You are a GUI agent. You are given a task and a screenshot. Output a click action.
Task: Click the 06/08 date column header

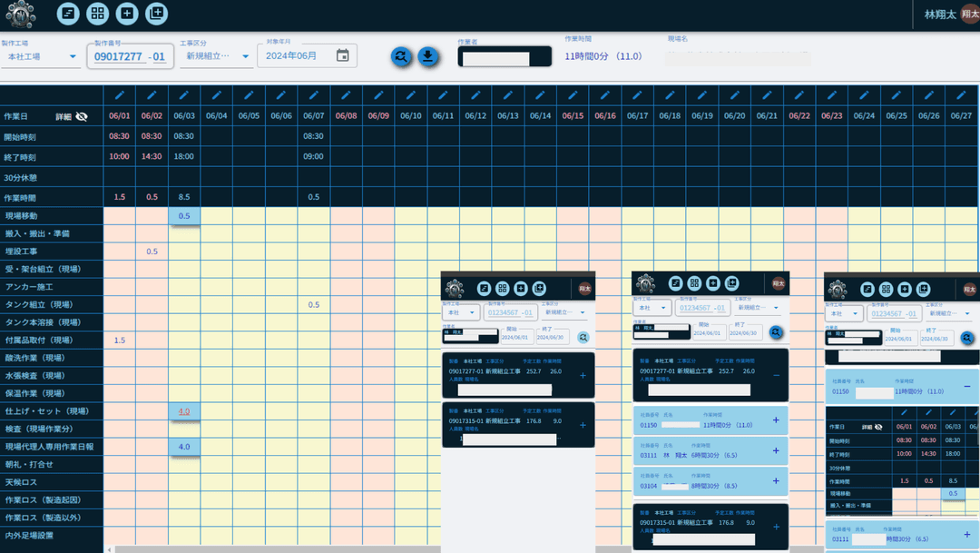click(347, 115)
